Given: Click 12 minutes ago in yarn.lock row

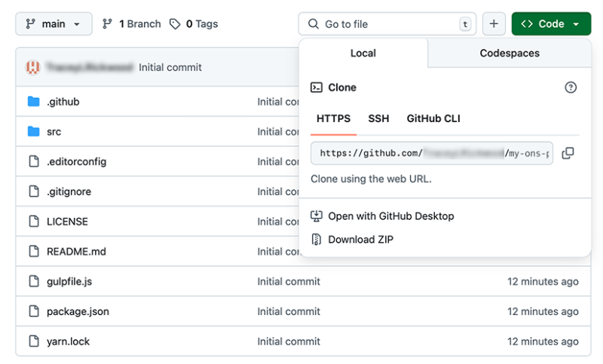Looking at the screenshot, I should [543, 341].
